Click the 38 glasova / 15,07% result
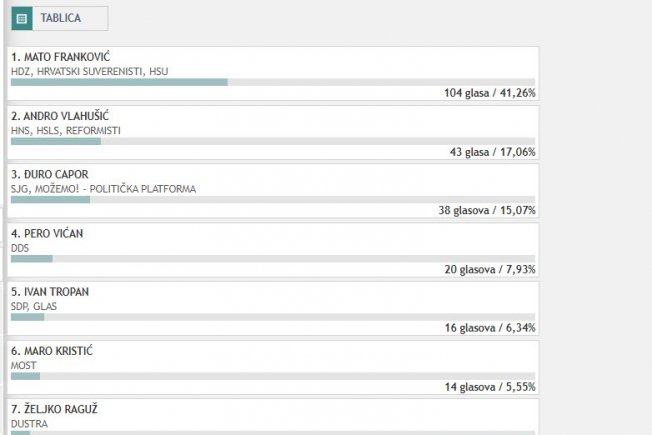The image size is (652, 435). click(x=487, y=210)
